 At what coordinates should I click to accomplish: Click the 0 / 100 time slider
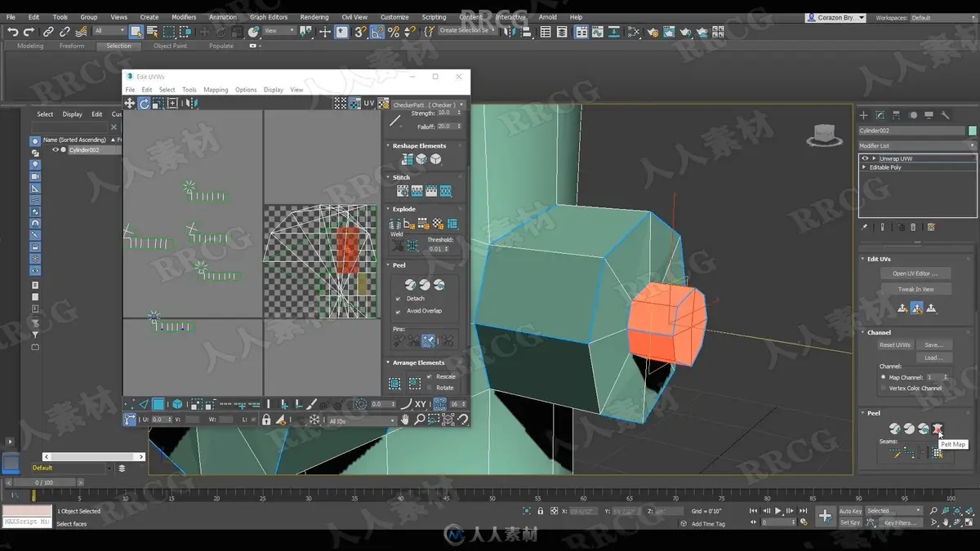(42, 482)
